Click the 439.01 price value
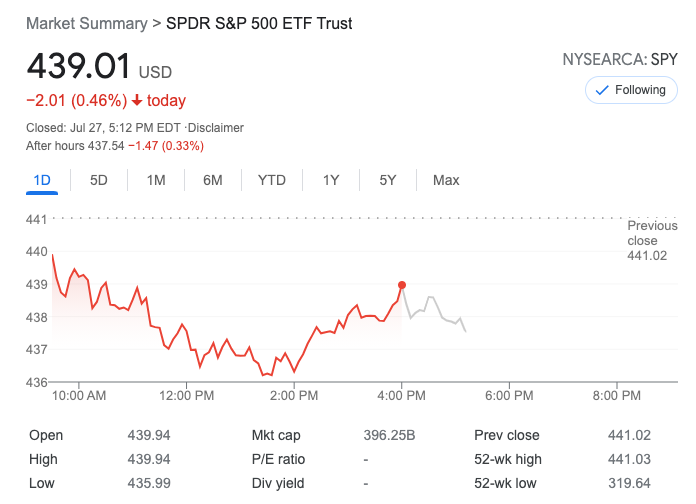Screen dimensions: 696x504 79,66
